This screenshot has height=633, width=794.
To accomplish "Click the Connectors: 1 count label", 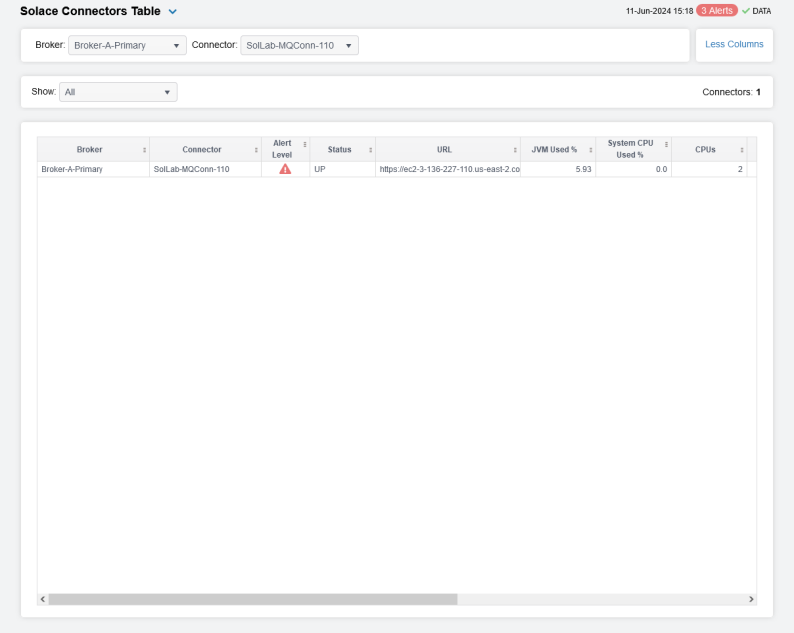I will [x=731, y=92].
